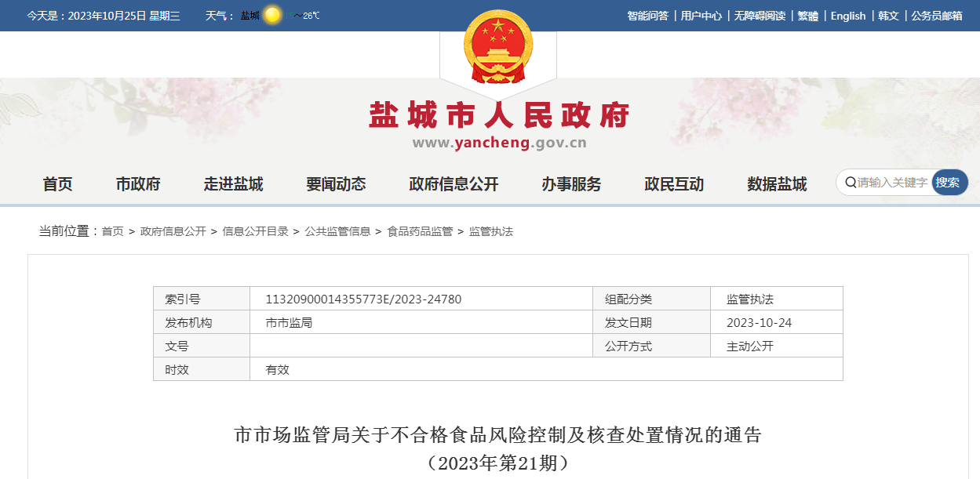Open 走进盐城 navigation item
980x479 pixels.
pos(233,184)
